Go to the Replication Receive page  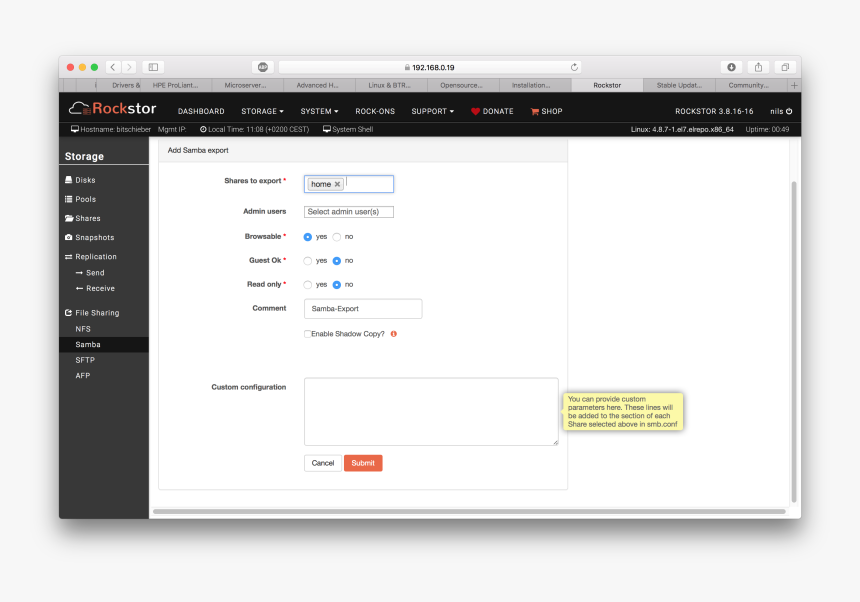tap(95, 288)
